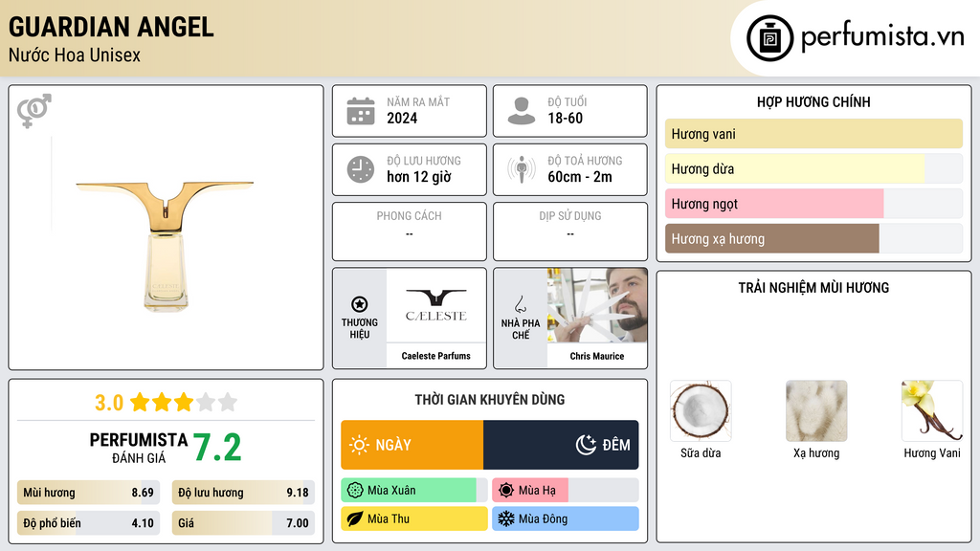This screenshot has width=980, height=551.
Task: Click the nose icon above Nhà pha chế
Action: (520, 305)
